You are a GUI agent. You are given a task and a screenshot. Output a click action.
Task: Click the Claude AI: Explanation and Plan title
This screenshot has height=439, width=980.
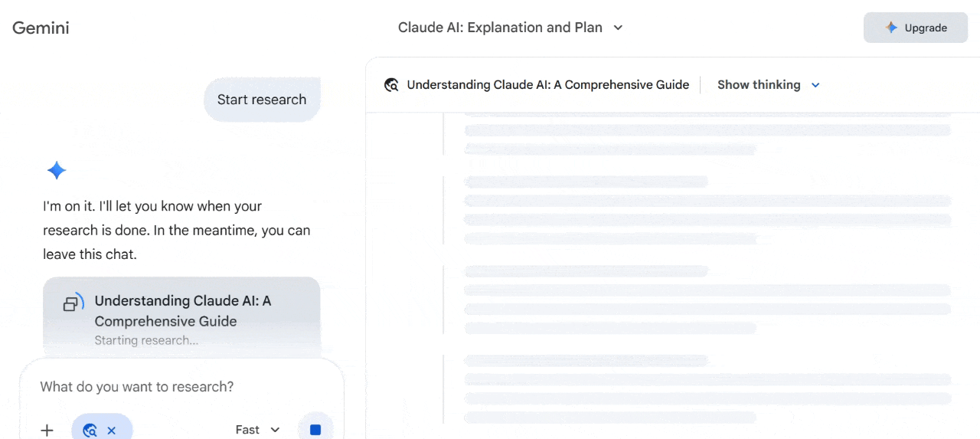[499, 28]
